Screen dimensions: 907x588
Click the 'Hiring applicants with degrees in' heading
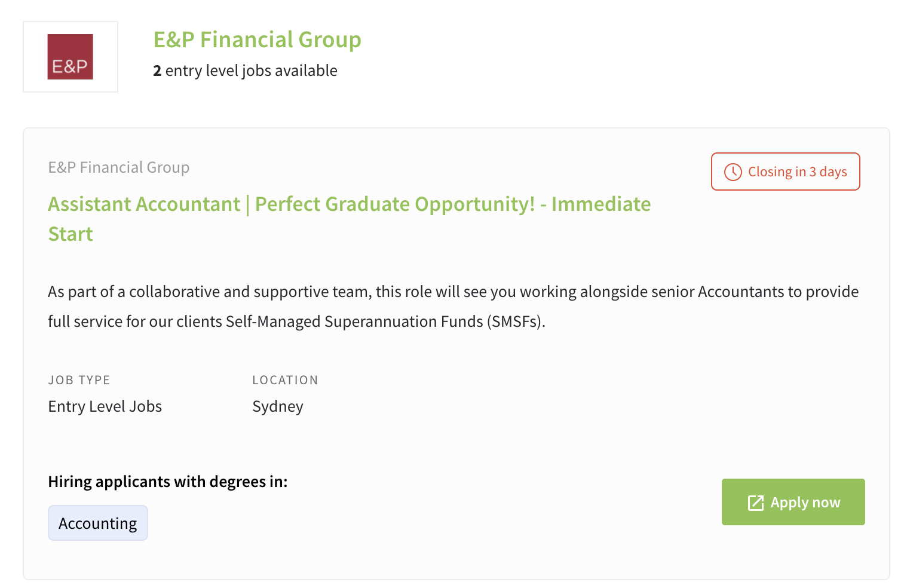pos(168,482)
